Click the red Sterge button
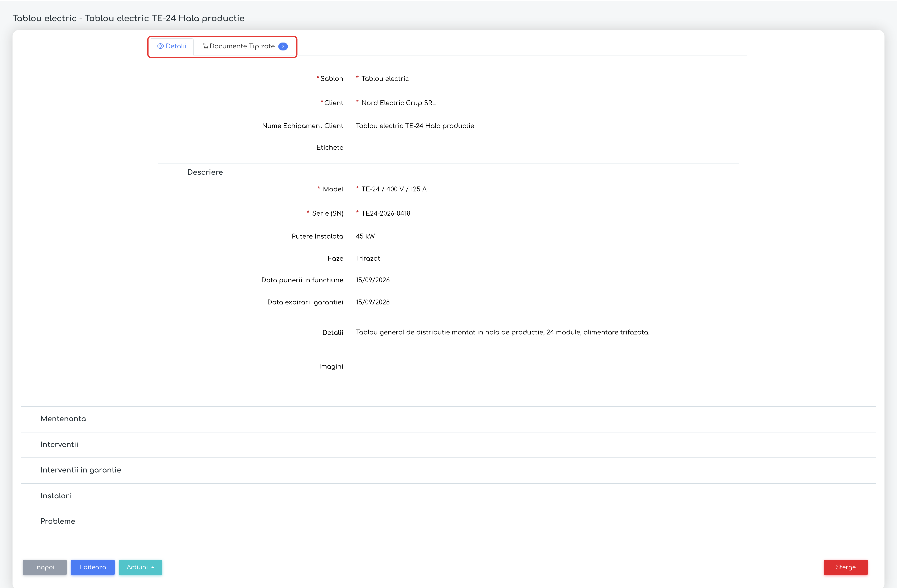Viewport: 897px width, 588px height. (846, 567)
